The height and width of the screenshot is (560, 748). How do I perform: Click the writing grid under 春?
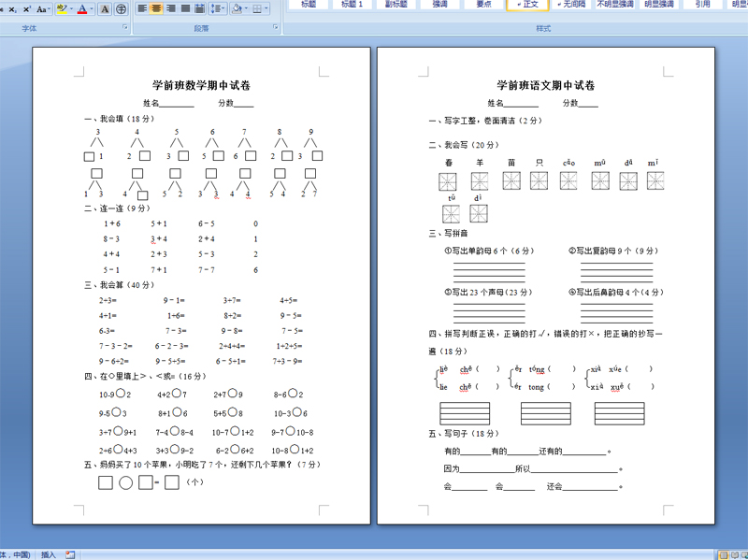click(448, 181)
